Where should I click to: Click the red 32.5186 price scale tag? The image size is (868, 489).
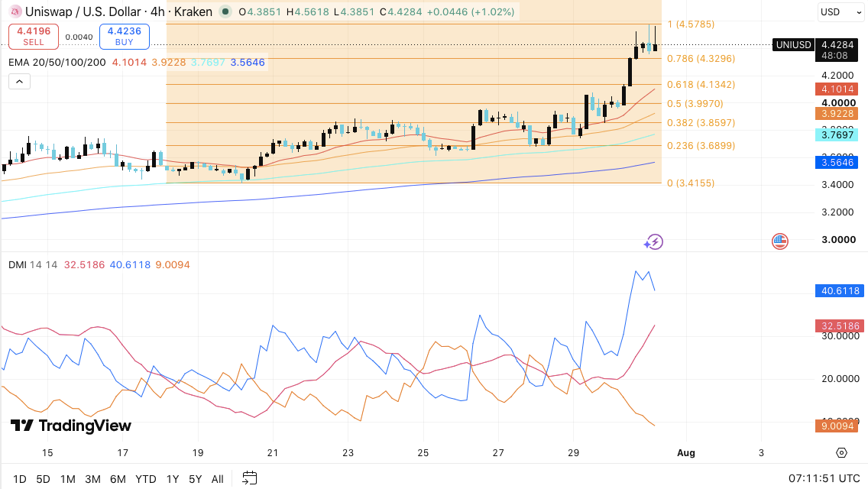tap(840, 326)
